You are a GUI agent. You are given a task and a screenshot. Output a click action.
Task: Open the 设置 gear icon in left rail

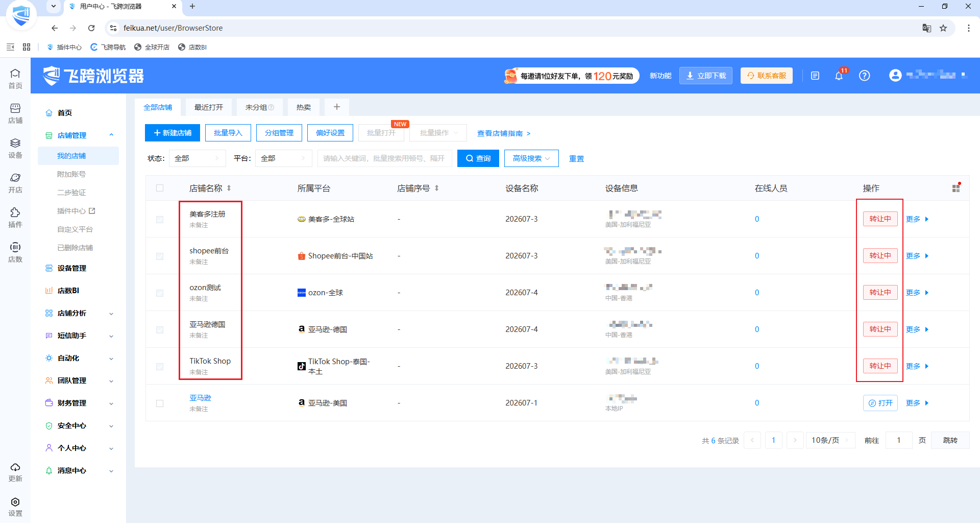(x=15, y=507)
